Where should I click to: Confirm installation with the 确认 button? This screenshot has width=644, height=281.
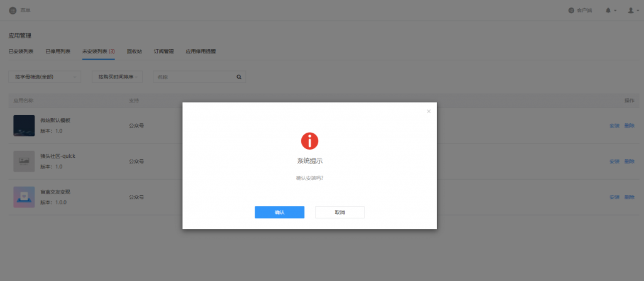pos(279,212)
